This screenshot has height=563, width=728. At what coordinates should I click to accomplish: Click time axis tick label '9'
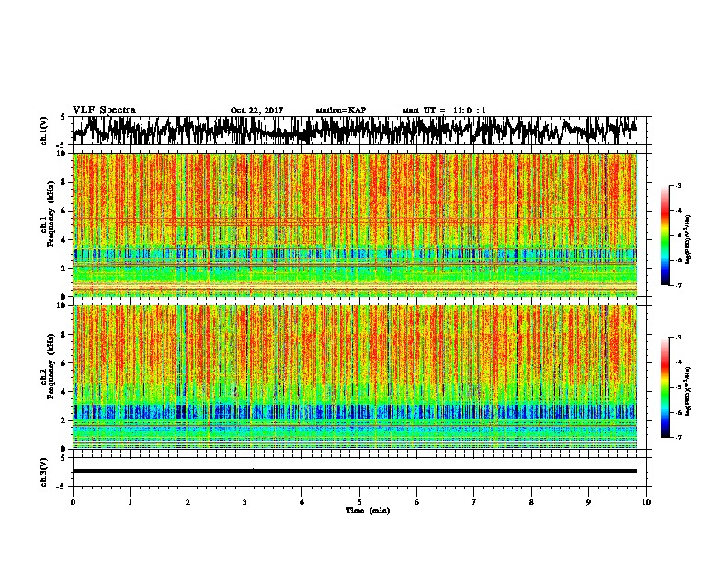pyautogui.click(x=588, y=502)
